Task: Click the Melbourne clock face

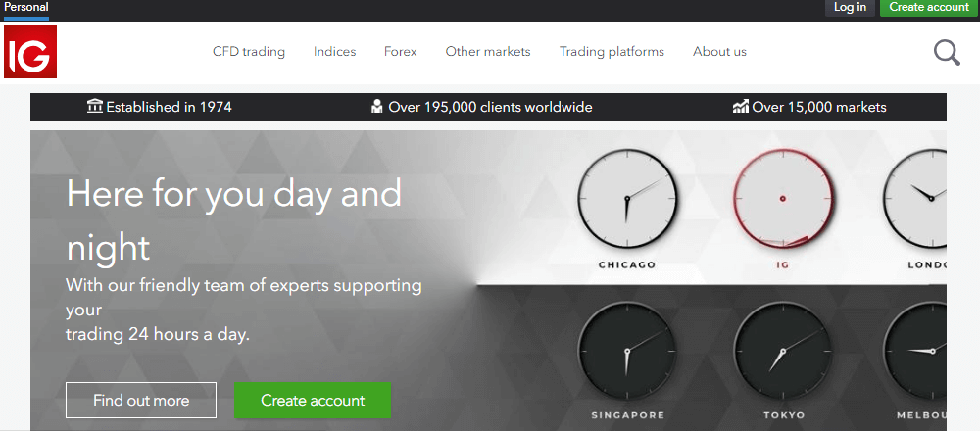Action: (914, 353)
